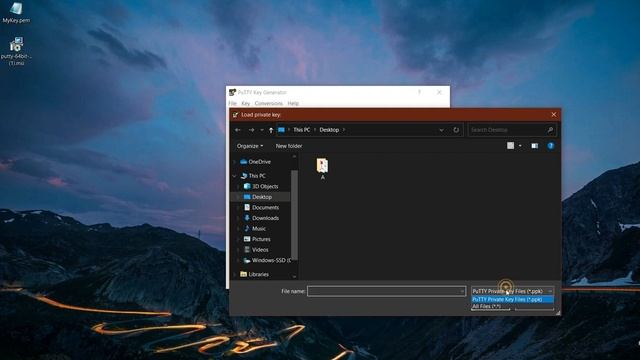640x360 pixels.
Task: Go up one folder level
Action: tap(271, 130)
